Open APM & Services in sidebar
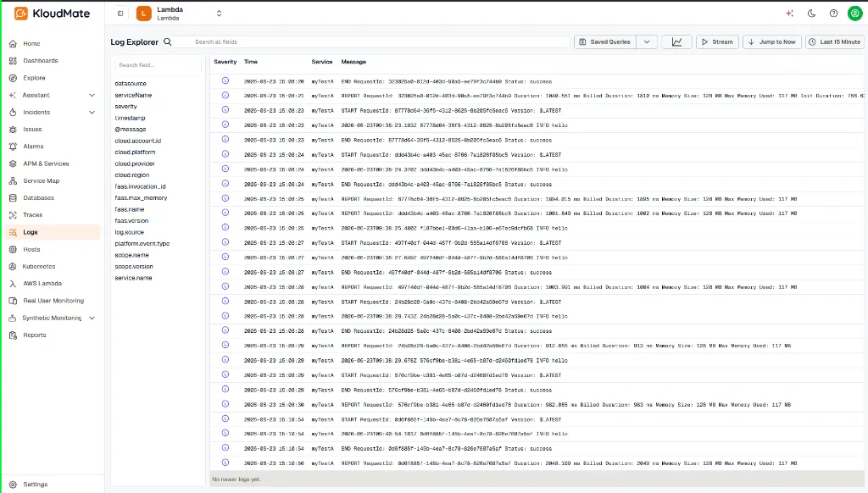 [x=46, y=163]
